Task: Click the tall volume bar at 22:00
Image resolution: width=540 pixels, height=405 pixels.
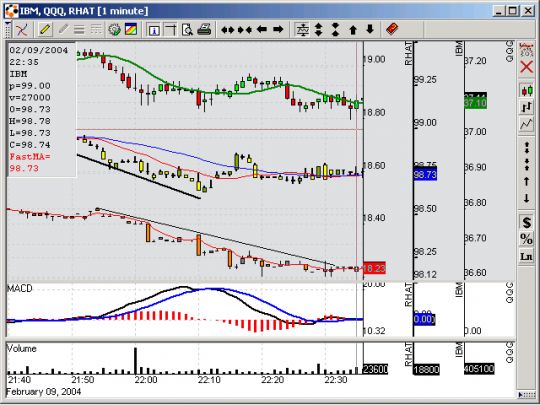Action: pyautogui.click(x=135, y=361)
